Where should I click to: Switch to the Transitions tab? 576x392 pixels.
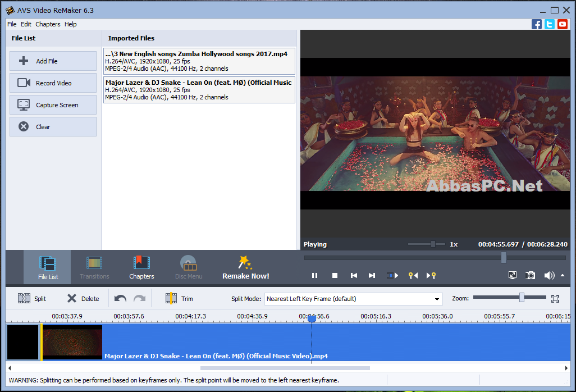94,267
